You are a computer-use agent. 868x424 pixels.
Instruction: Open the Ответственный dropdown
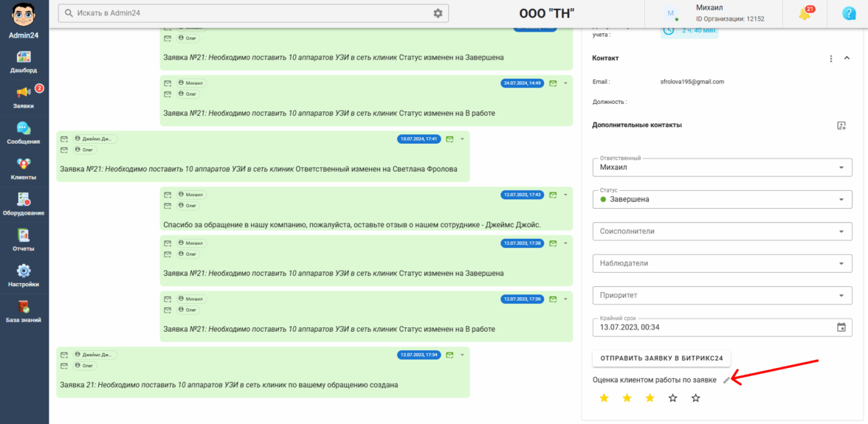(722, 167)
